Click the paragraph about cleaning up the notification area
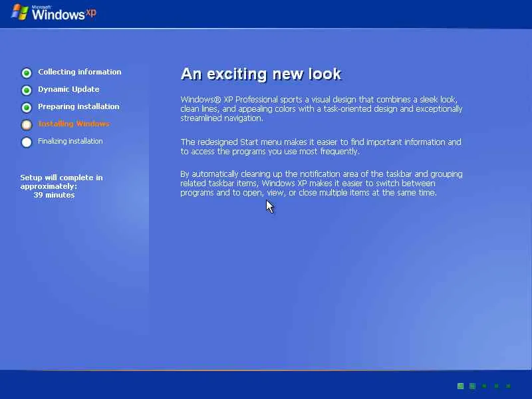Viewport: 532px width, 399px height. pos(321,184)
